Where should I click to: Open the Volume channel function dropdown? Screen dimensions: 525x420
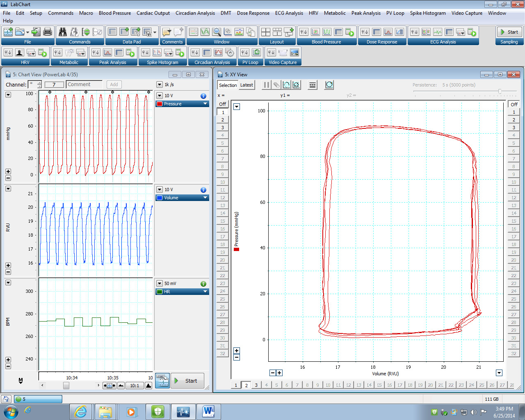coord(205,198)
